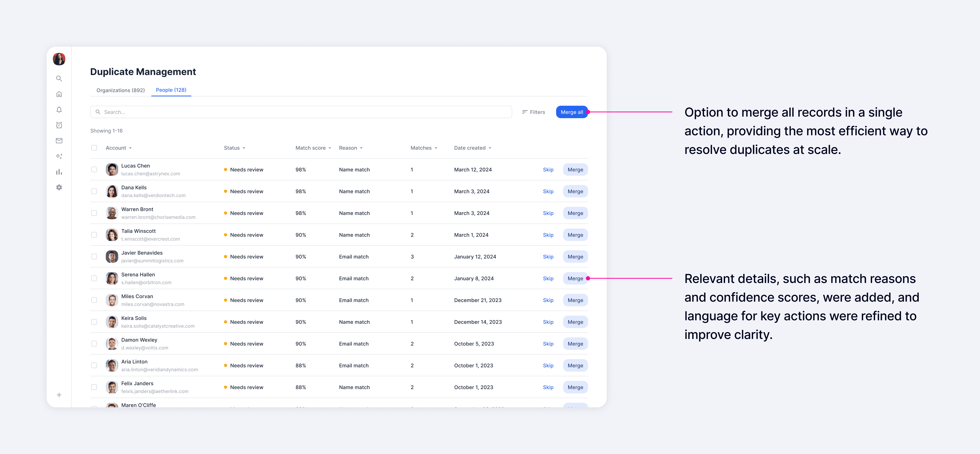Viewport: 980px width, 454px height.
Task: Tick the select-all header checkbox
Action: [x=94, y=148]
